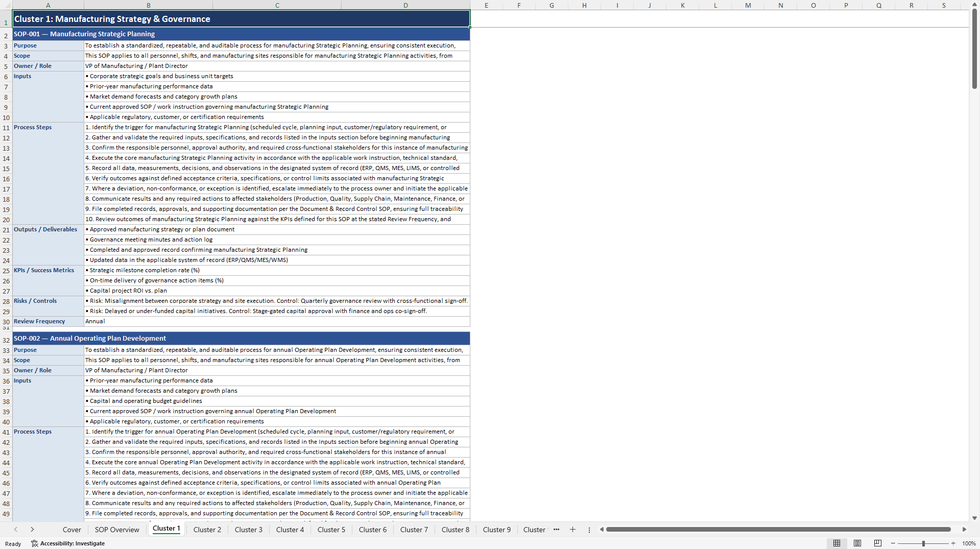Open Accessibility: Investigate status
The height and width of the screenshot is (549, 980).
[x=68, y=543]
